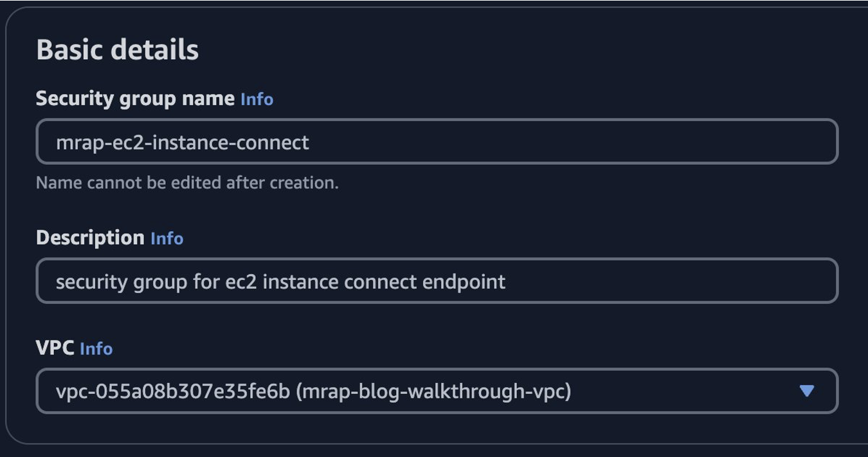Click the Basic details section heading
The height and width of the screenshot is (457, 868).
pos(118,48)
